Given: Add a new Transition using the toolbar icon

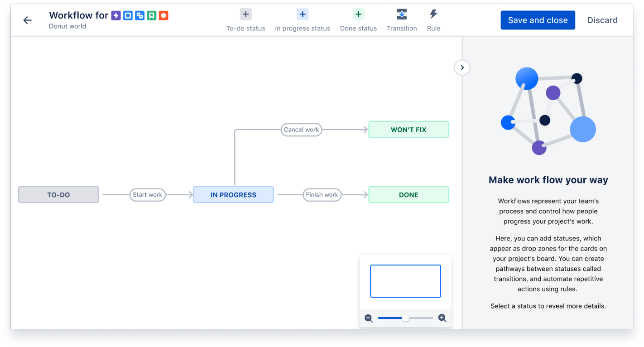Looking at the screenshot, I should [x=402, y=14].
